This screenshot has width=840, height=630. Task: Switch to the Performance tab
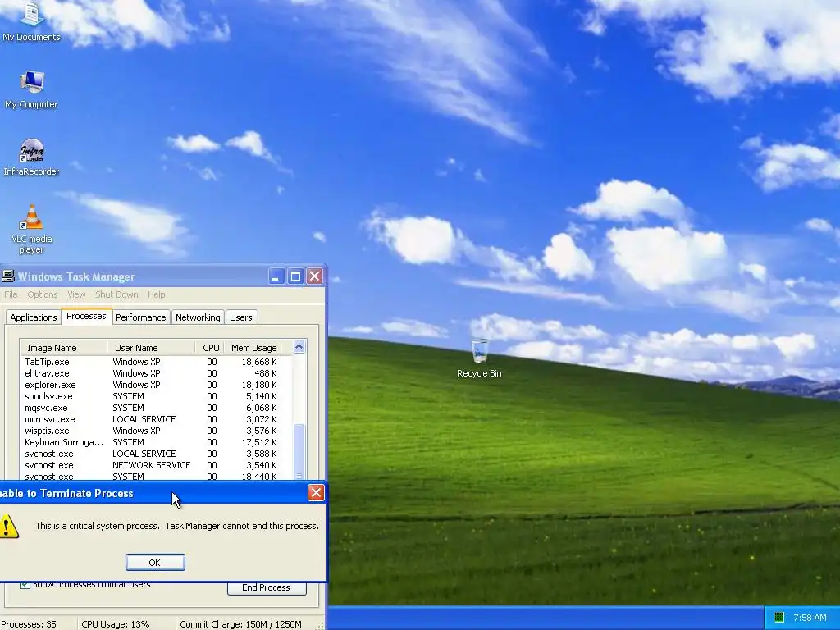[x=141, y=317]
